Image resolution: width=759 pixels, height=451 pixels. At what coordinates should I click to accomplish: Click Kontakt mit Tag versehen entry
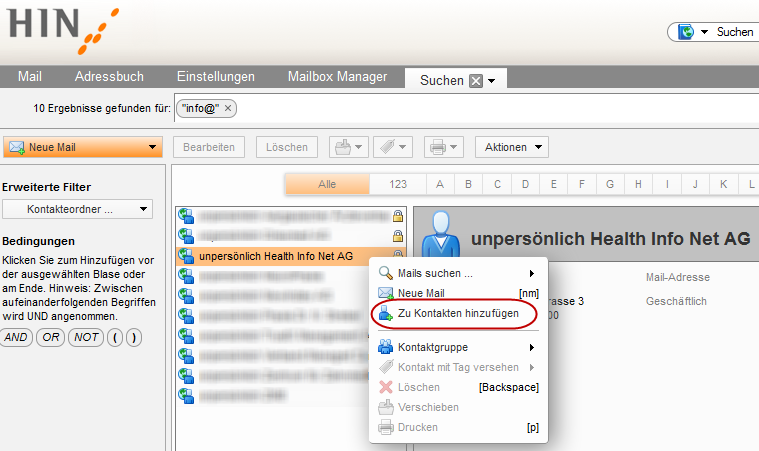tap(458, 367)
